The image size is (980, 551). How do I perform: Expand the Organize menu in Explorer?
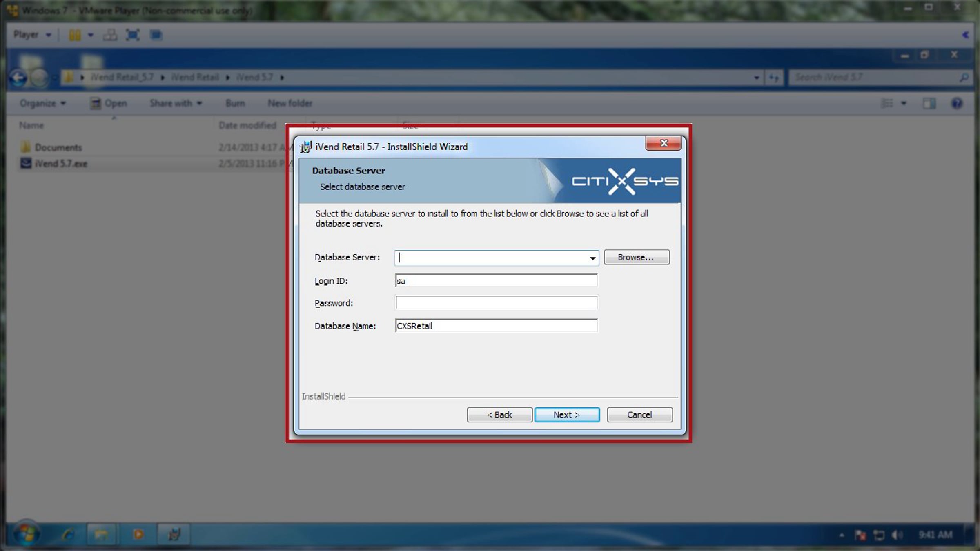[42, 103]
